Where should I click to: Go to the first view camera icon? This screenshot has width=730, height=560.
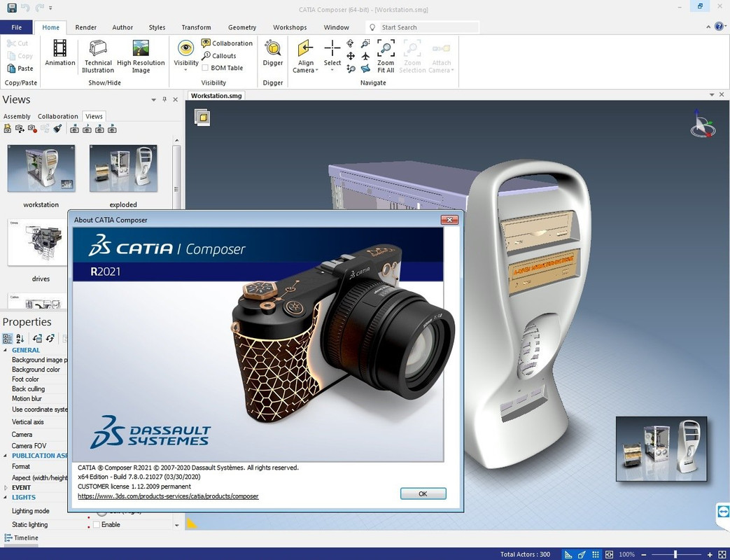74,129
